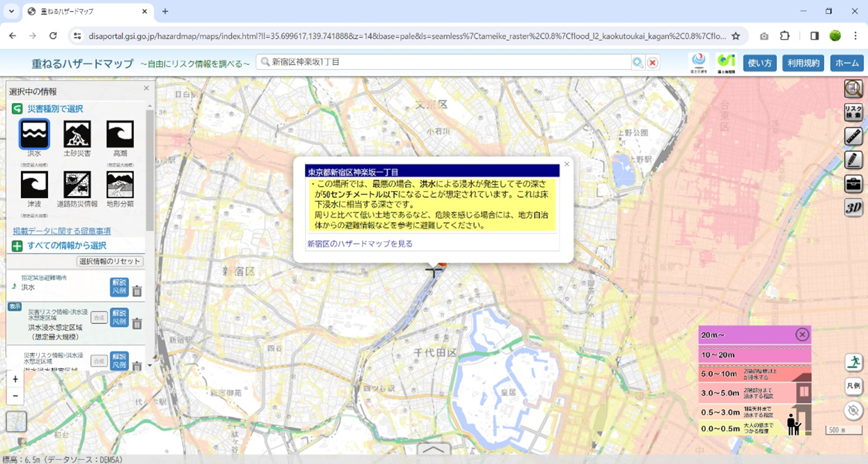The width and height of the screenshot is (868, 464).
Task: Expand the bottom map panel chevron
Action: 433,450
